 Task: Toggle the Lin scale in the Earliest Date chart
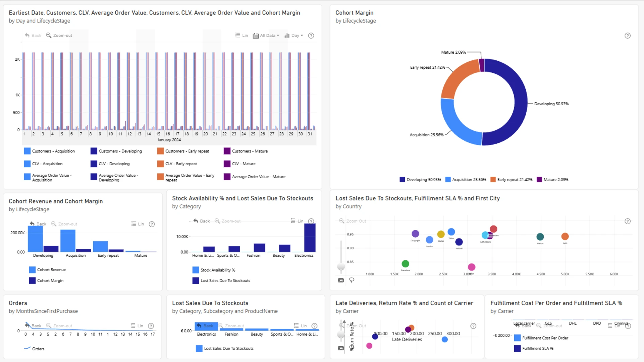click(241, 36)
